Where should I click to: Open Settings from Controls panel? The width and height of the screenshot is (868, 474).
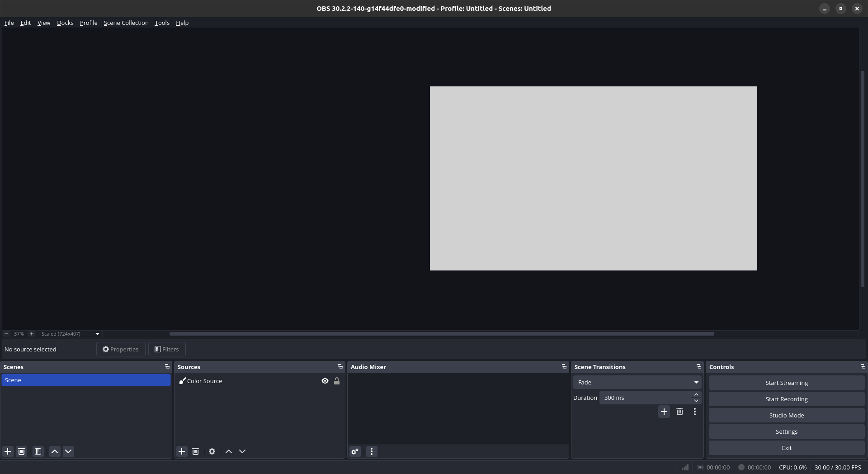tap(786, 431)
